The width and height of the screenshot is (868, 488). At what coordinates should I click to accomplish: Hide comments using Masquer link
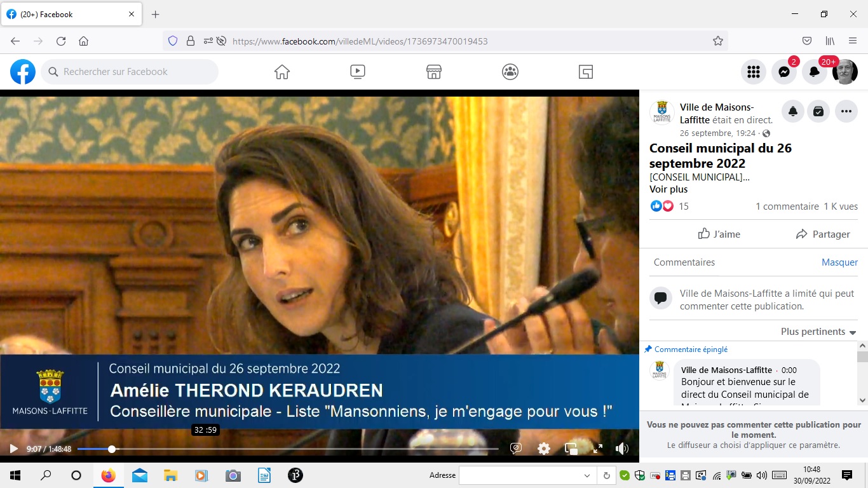pos(839,262)
